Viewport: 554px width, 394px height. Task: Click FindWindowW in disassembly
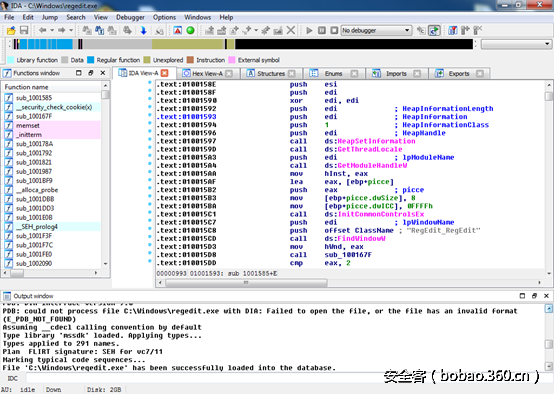point(361,239)
